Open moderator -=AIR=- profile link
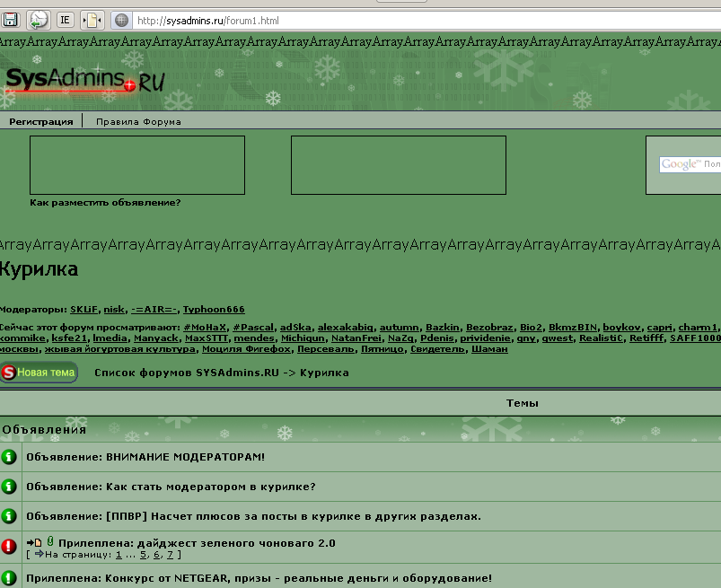This screenshot has height=588, width=721. pos(154,310)
